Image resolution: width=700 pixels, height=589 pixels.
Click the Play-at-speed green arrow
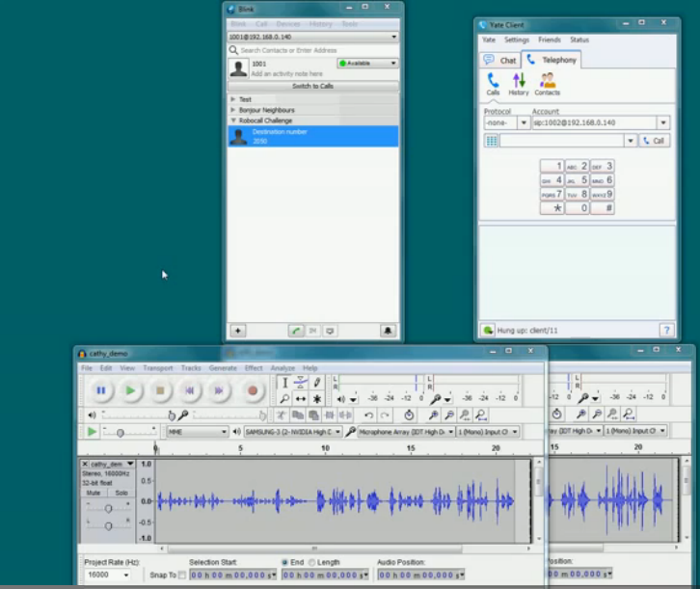[x=92, y=432]
